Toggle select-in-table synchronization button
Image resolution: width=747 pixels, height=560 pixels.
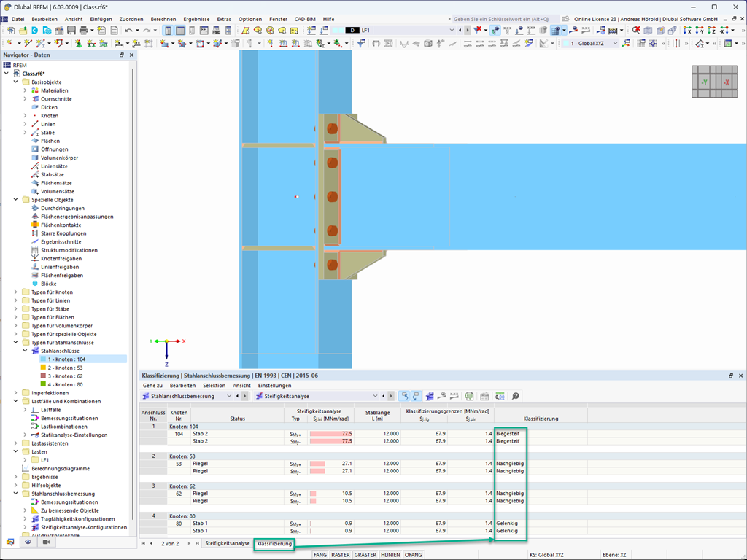coord(404,396)
